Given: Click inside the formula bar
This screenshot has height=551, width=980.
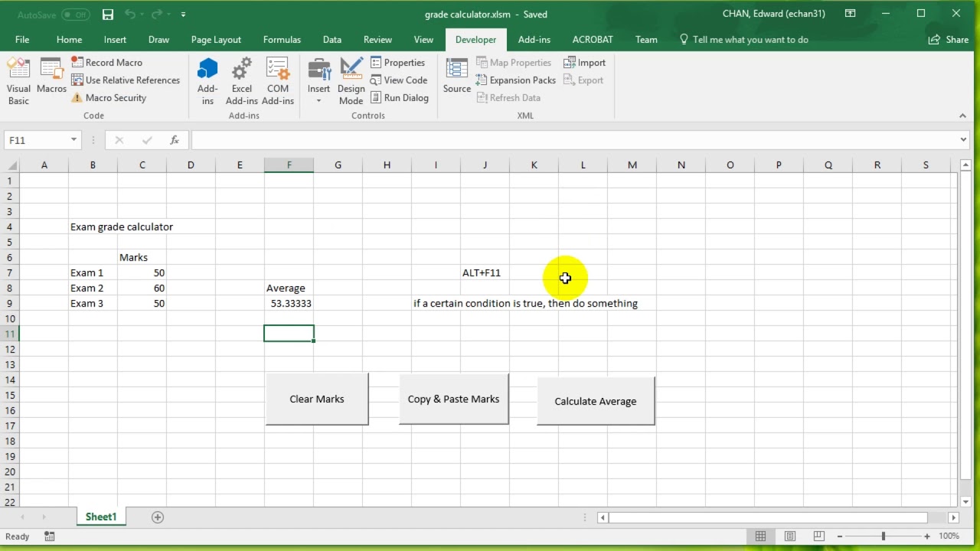Looking at the screenshot, I should click(x=574, y=140).
